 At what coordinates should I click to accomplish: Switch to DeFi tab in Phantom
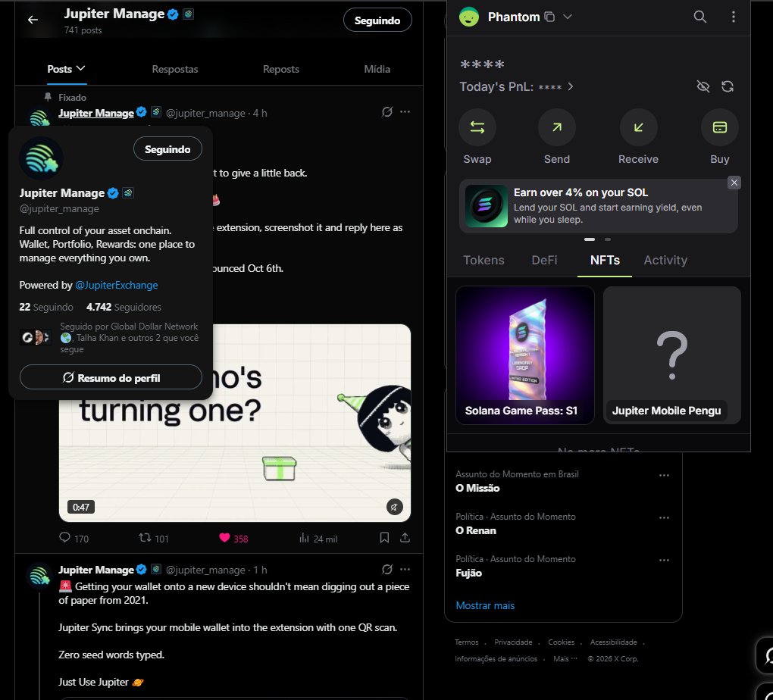[544, 261]
